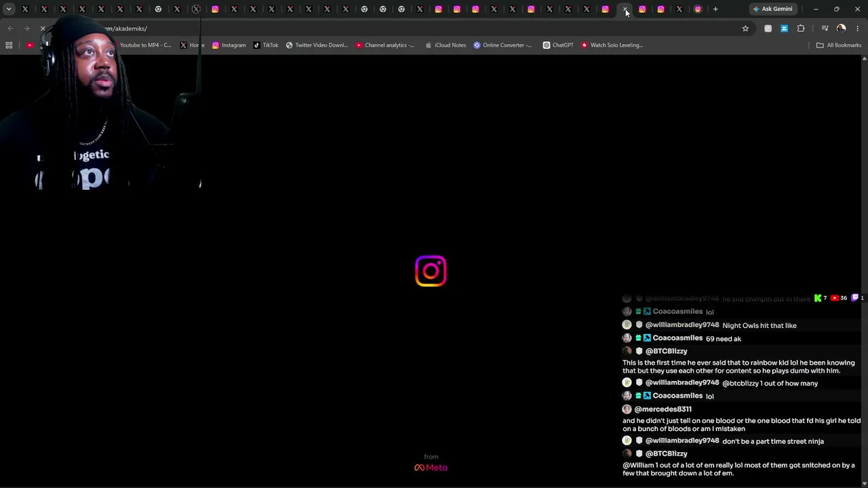Viewport: 868px width, 488px height.
Task: Open the Chrome three-dot menu
Action: pos(858,28)
